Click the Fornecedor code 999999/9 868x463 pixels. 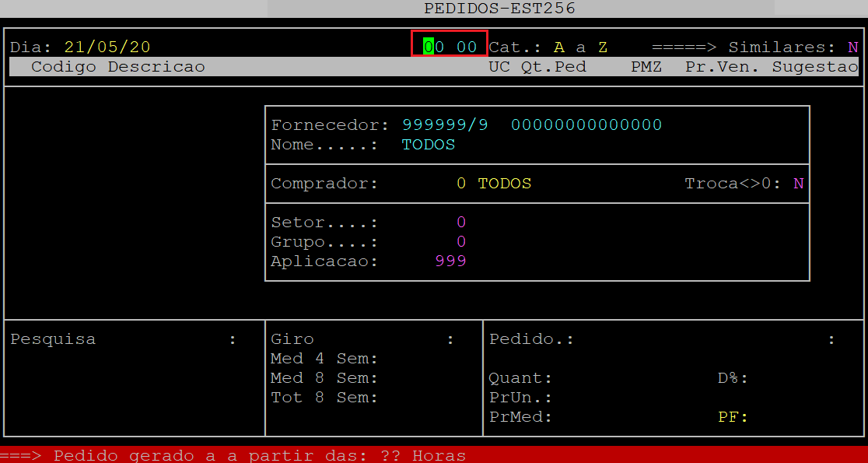tap(445, 125)
